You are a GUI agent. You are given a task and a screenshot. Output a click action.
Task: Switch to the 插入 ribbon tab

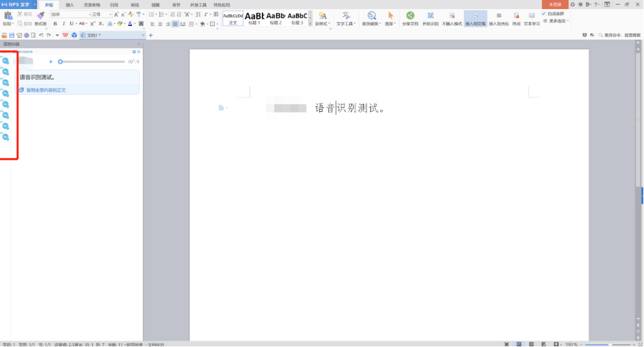point(70,5)
